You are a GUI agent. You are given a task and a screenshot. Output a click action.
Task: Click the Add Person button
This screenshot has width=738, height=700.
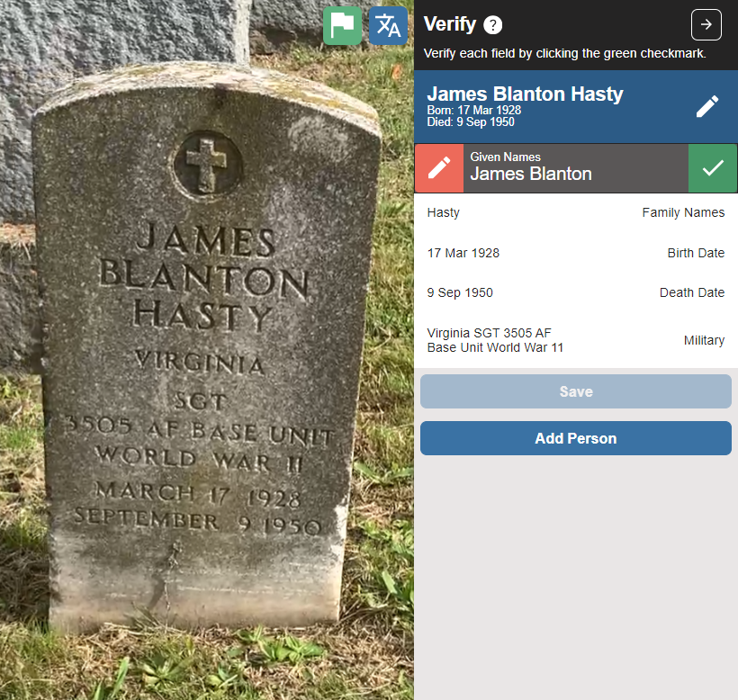pyautogui.click(x=576, y=438)
